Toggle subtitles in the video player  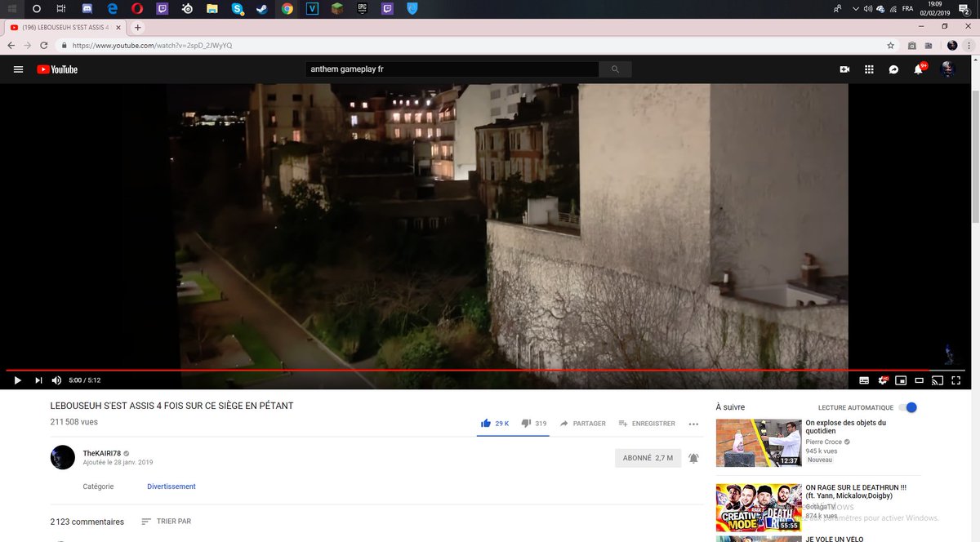coord(864,380)
